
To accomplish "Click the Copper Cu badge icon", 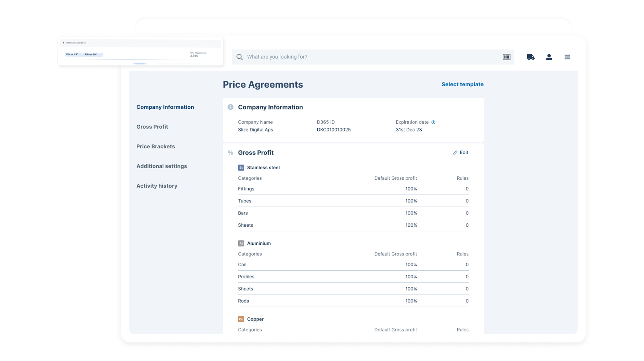I will click(x=241, y=319).
